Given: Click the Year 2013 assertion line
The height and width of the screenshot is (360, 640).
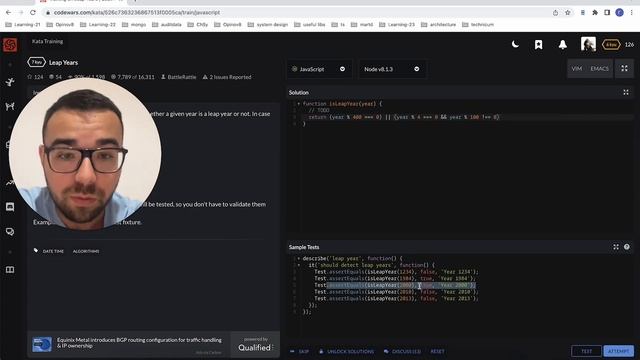Looking at the screenshot, I should click(x=396, y=298).
